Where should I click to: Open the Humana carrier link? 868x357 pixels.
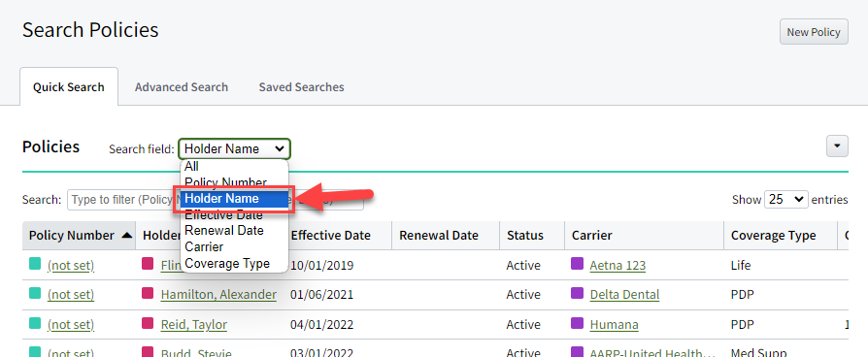614,324
